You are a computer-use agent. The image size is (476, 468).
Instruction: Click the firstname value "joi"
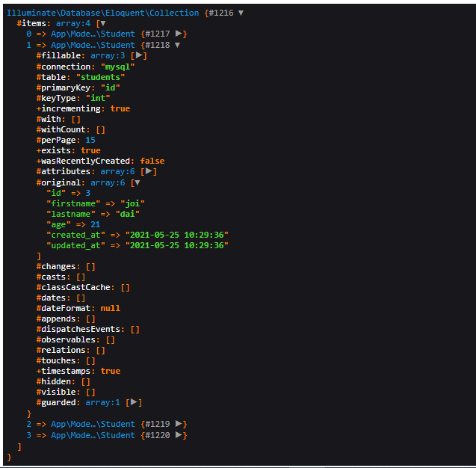[132, 203]
